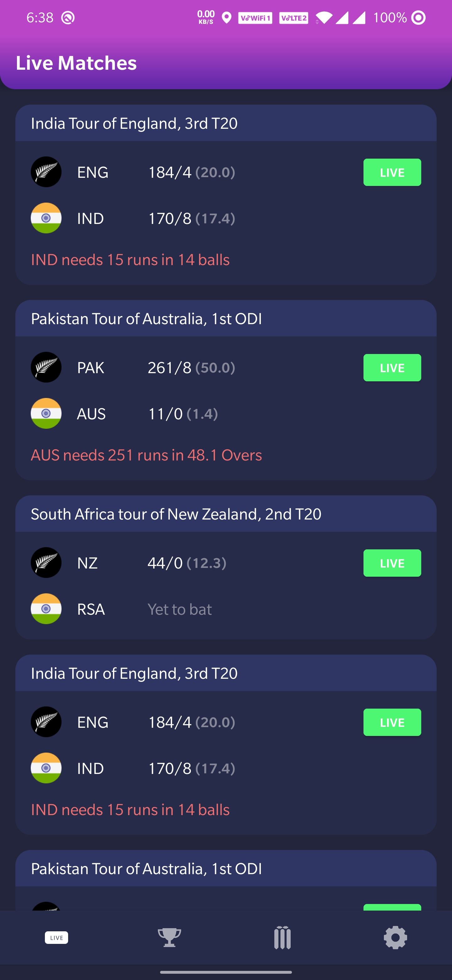
Task: Tap the RSA team flag icon
Action: [46, 609]
